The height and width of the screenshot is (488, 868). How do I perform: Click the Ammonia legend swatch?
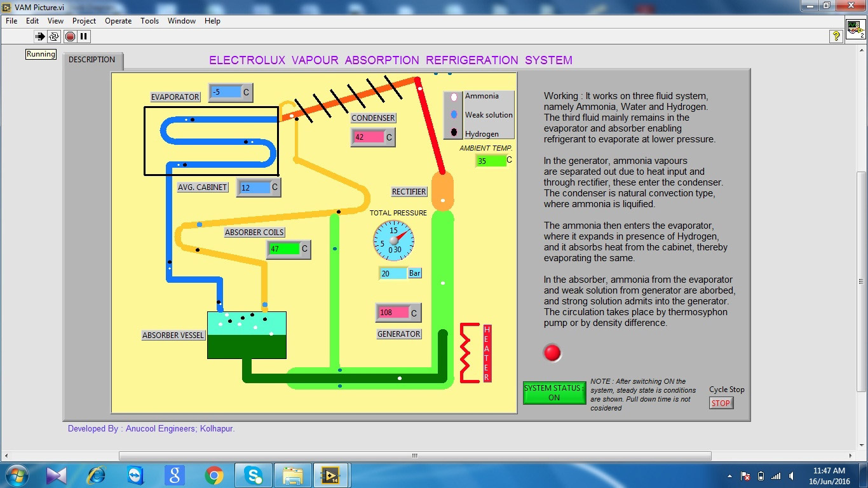[x=454, y=97]
